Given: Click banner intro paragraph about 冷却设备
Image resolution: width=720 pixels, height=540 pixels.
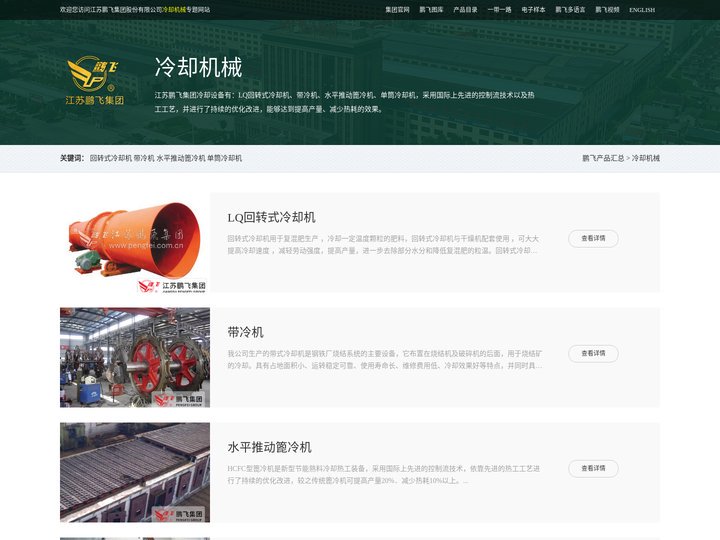Looking at the screenshot, I should point(344,102).
